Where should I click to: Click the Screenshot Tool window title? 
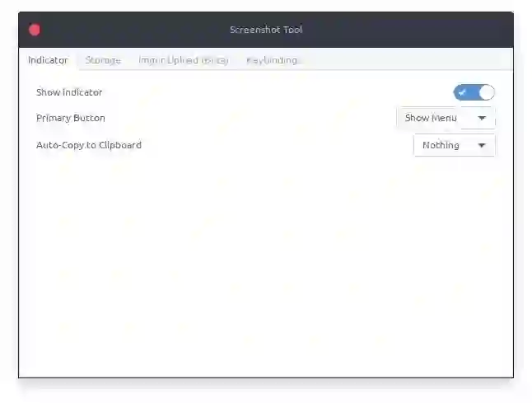click(266, 30)
